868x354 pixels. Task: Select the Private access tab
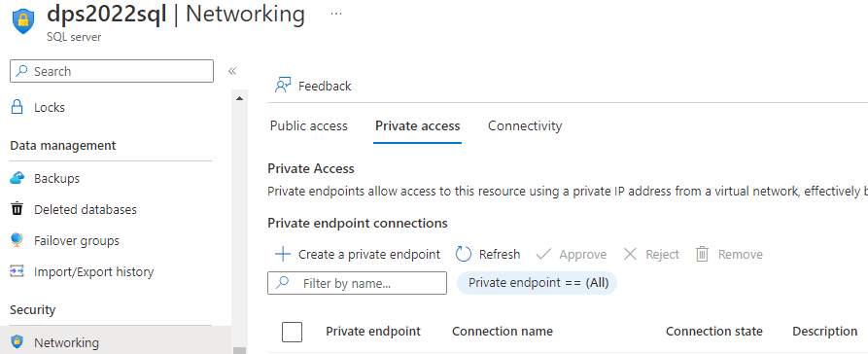point(417,125)
